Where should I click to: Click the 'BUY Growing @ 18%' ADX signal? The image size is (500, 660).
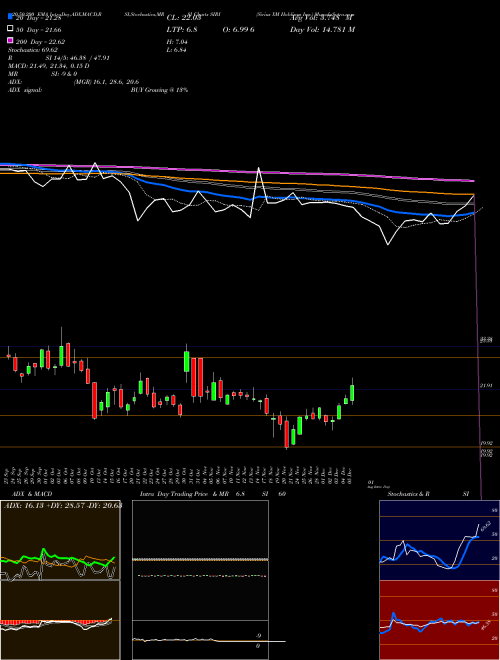[159, 90]
